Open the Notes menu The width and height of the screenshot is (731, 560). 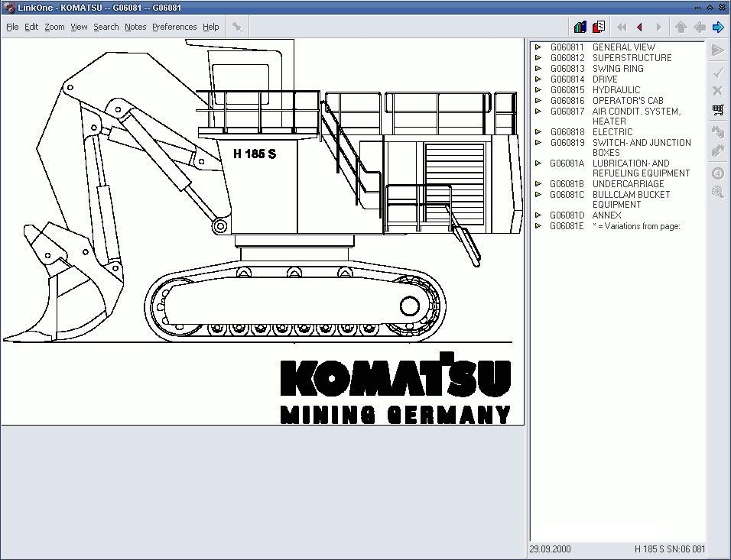(x=135, y=27)
